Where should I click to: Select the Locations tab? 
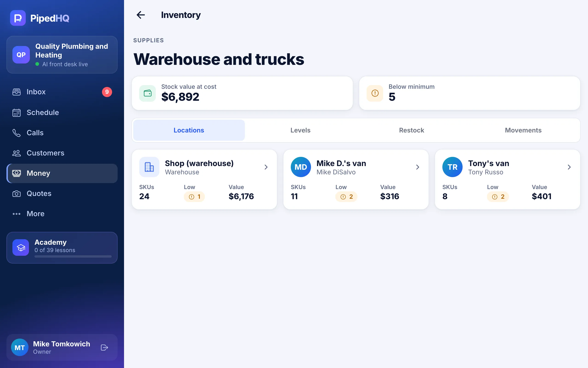coord(189,130)
